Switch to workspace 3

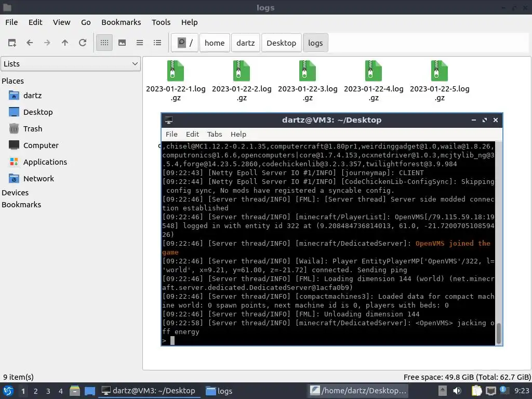(x=48, y=391)
